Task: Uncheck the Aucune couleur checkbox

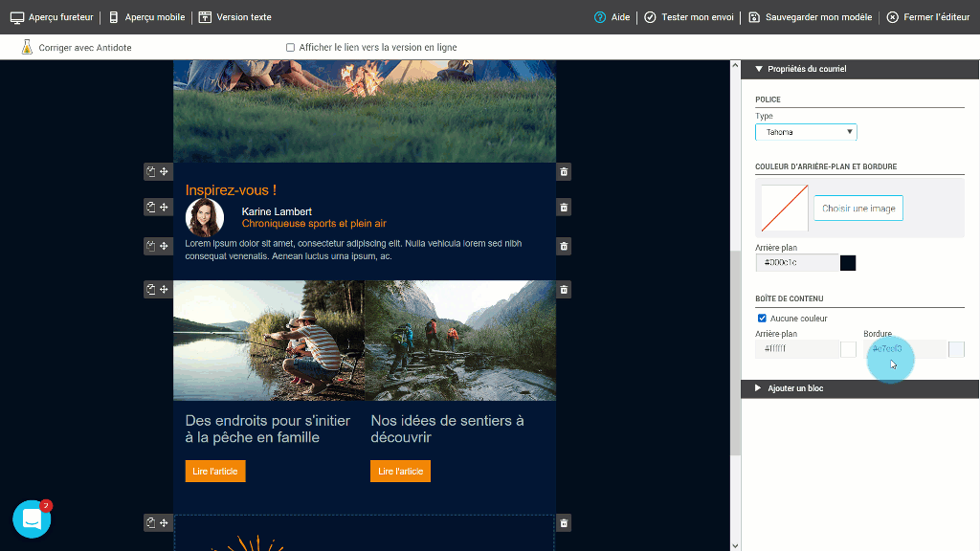Action: [x=762, y=318]
